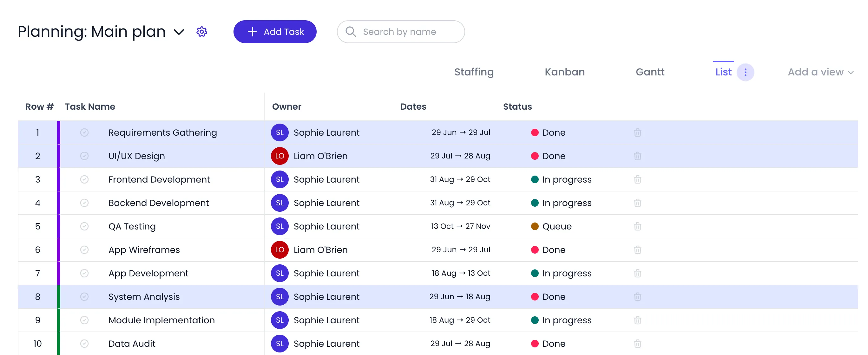Click Sophie Laurent avatar on Requirements Gathering
Image resolution: width=868 pixels, height=355 pixels.
tap(279, 132)
